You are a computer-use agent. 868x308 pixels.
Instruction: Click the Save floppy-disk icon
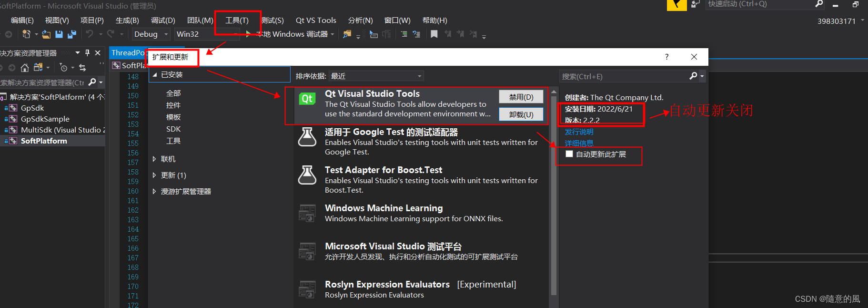[59, 34]
